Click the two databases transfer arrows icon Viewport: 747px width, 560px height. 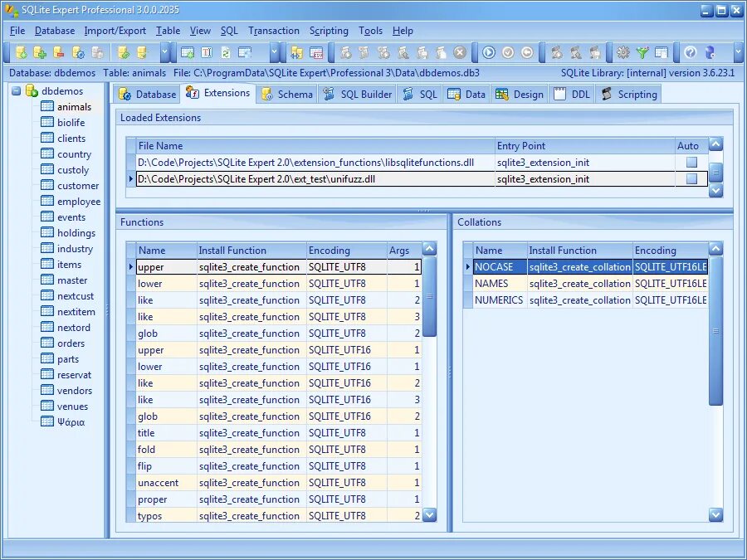(x=297, y=52)
